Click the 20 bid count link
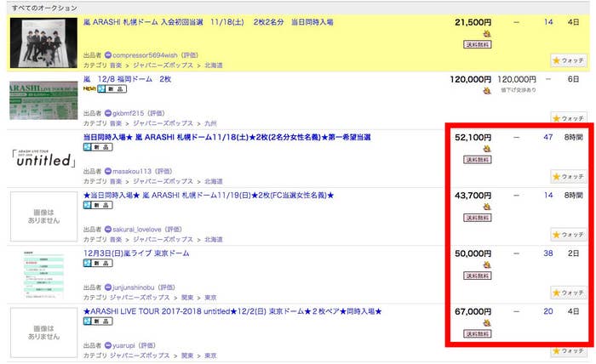The height and width of the screenshot is (364, 596). pyautogui.click(x=547, y=311)
